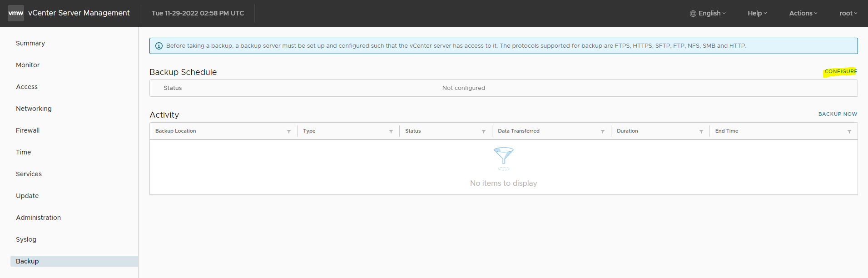Open the Status column filter icon

click(x=484, y=131)
